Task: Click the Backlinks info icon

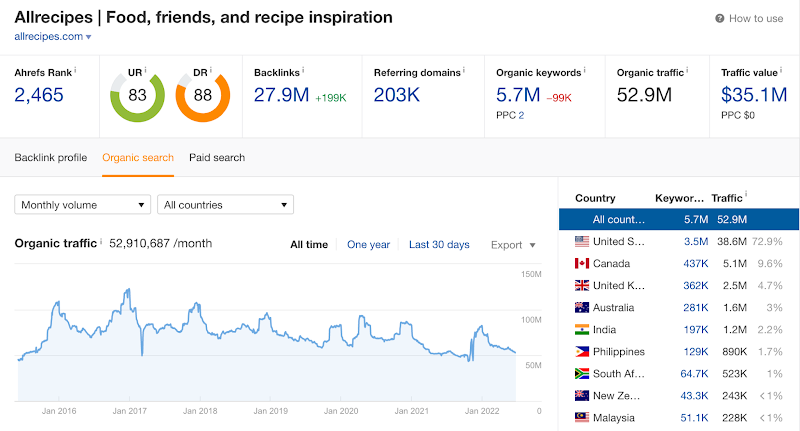Action: click(x=303, y=69)
